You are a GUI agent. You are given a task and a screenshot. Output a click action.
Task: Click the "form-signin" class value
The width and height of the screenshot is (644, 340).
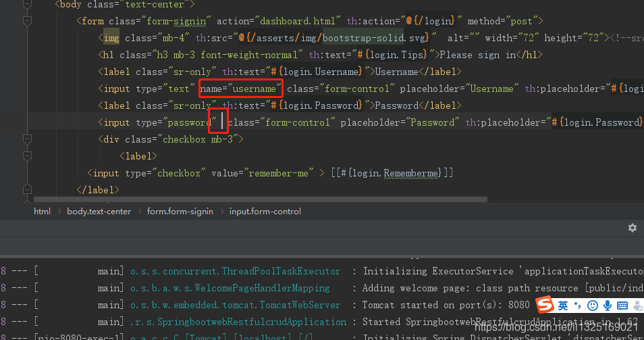pyautogui.click(x=176, y=21)
